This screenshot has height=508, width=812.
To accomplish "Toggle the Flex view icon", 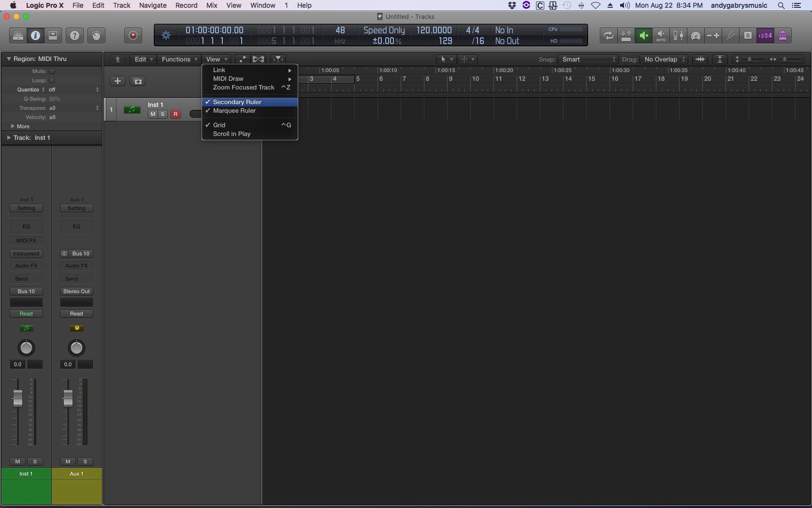I will coord(259,59).
